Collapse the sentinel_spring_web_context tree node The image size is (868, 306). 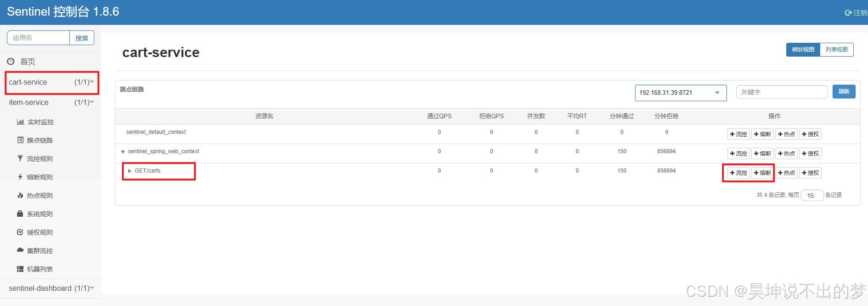point(123,152)
